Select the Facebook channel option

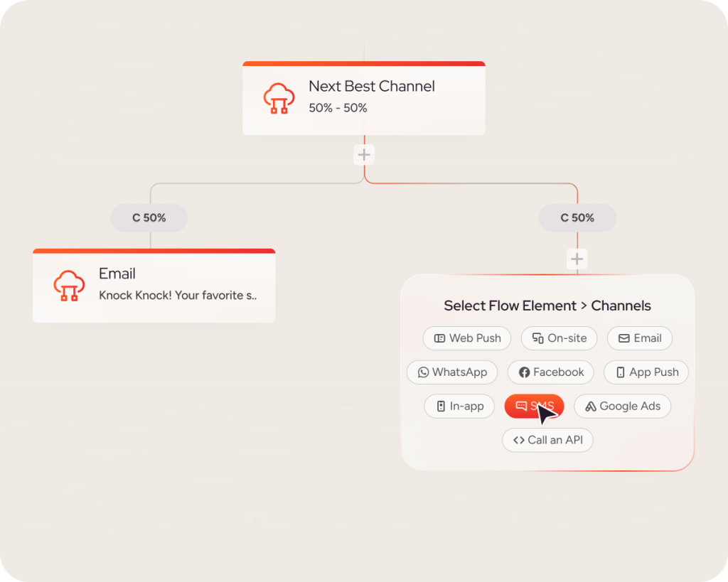pos(551,372)
